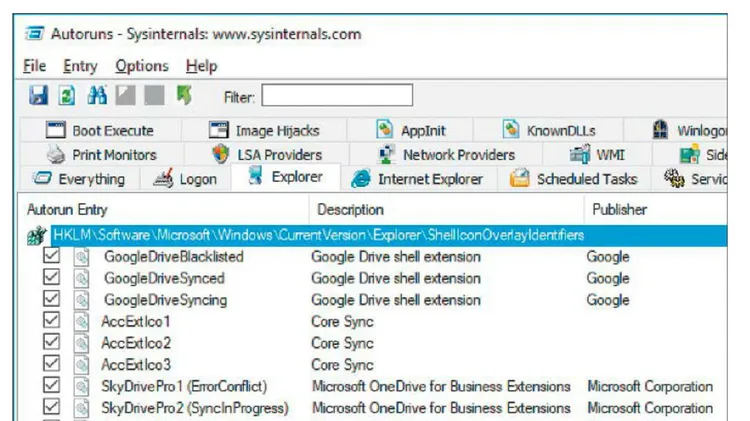Click Core Sync description in AccExtIco2 row

pos(342,343)
